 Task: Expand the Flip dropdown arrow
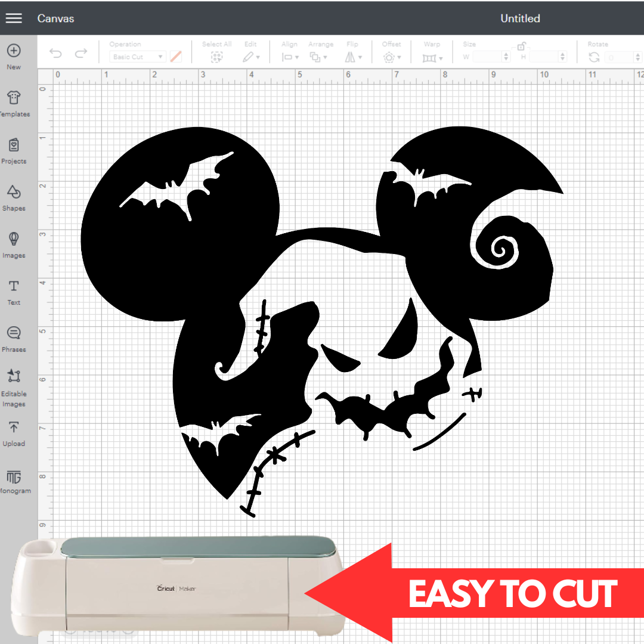360,57
